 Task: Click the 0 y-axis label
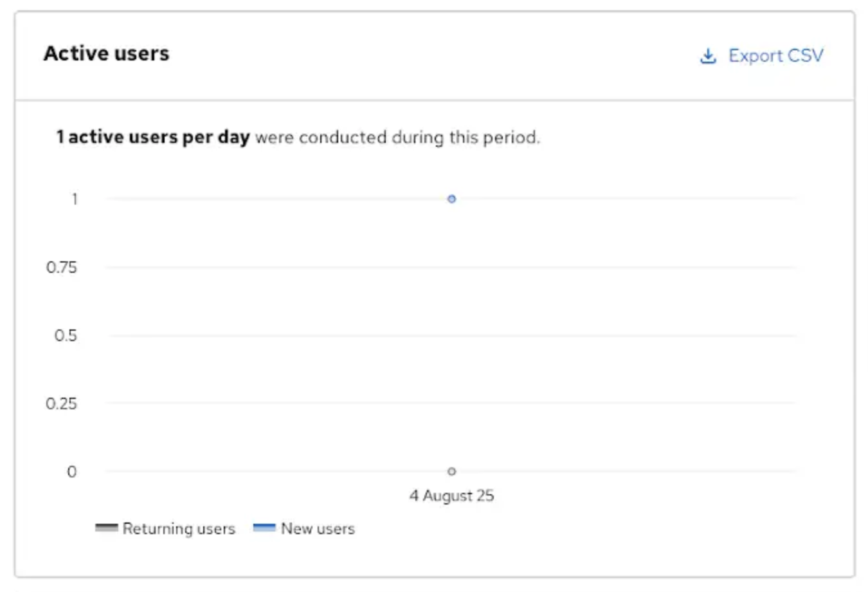tap(71, 472)
